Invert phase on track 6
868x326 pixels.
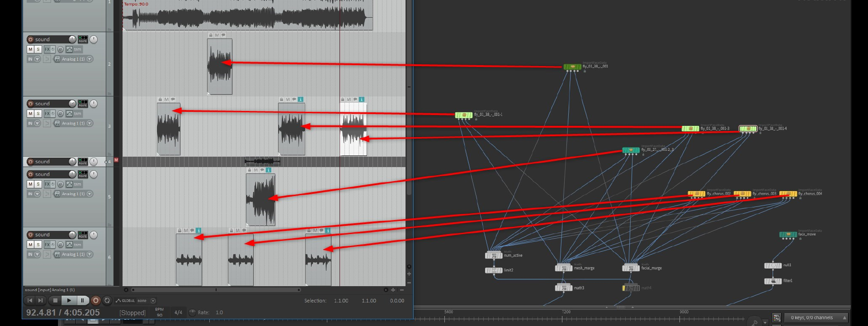point(60,244)
